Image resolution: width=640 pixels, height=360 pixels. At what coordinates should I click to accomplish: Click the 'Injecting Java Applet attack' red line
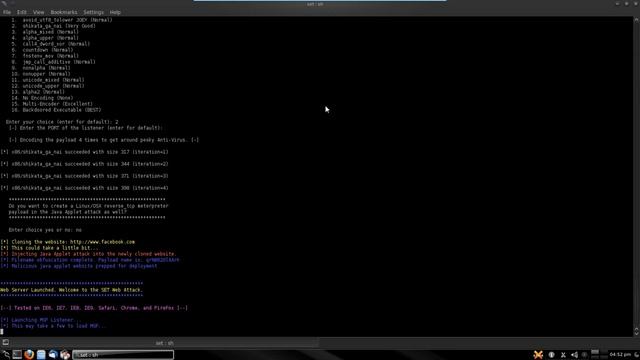[88, 254]
